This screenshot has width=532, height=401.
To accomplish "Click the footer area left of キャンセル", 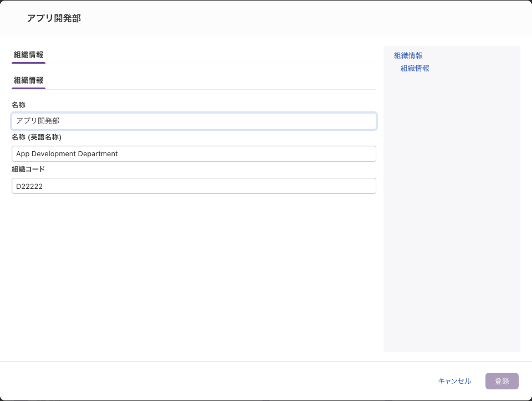I will point(217,381).
